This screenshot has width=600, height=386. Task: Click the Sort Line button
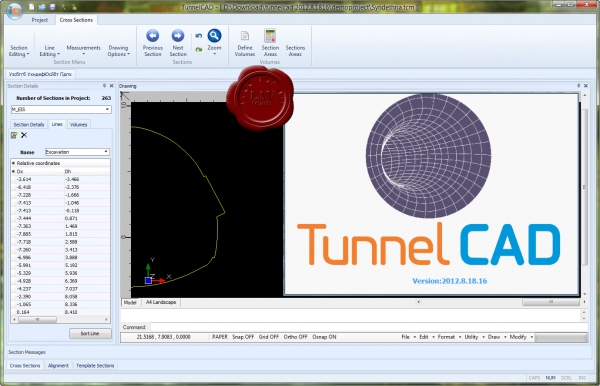[x=90, y=334]
